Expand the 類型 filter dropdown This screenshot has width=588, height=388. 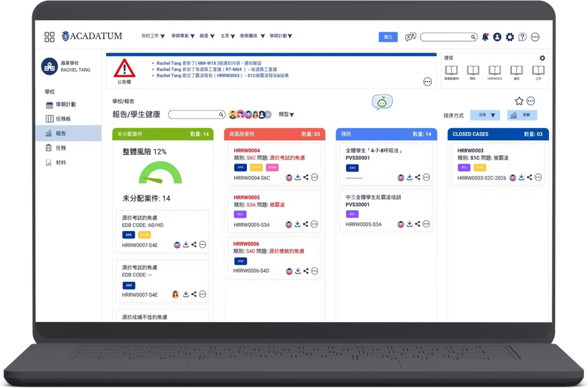[286, 115]
